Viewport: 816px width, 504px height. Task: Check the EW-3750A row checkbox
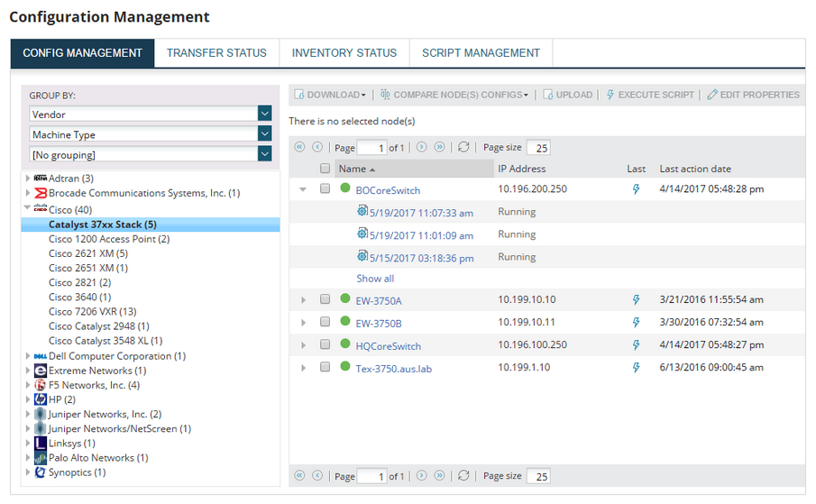(325, 299)
